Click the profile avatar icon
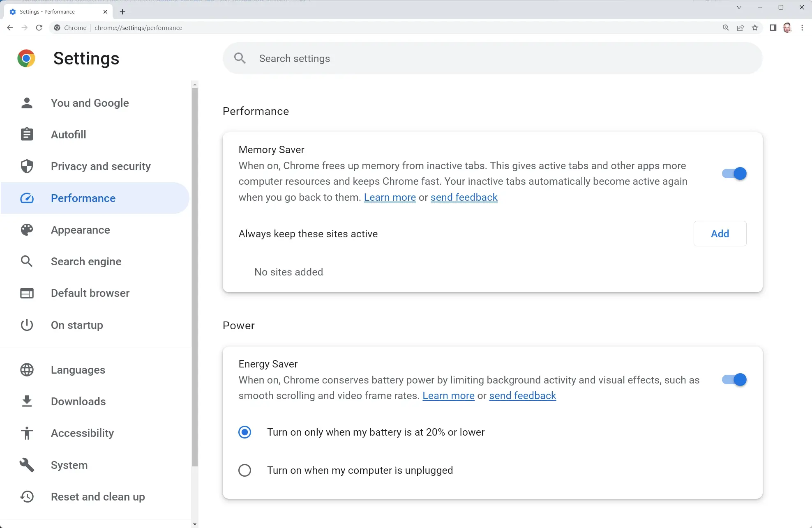Screen dimensions: 812x528 pos(788,28)
